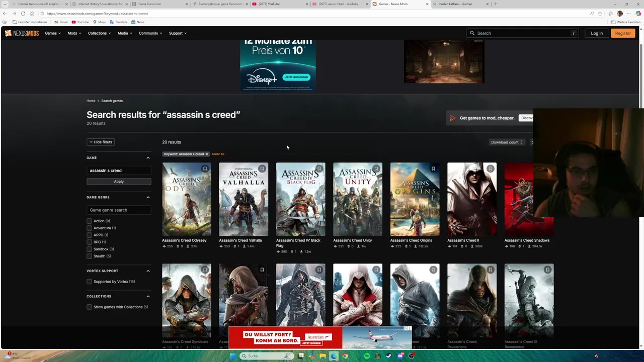Open File Explorer from the taskbar
The height and width of the screenshot is (362, 644).
point(323,356)
